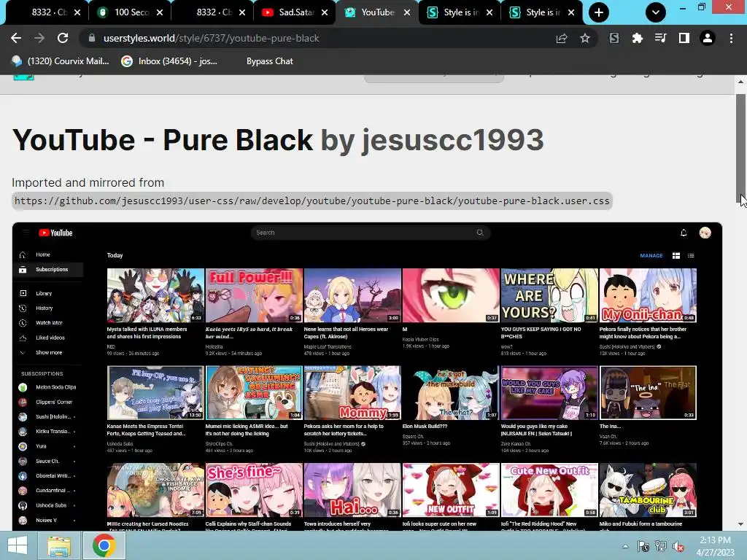747x560 pixels.
Task: Open the media control icon
Action: point(661,38)
